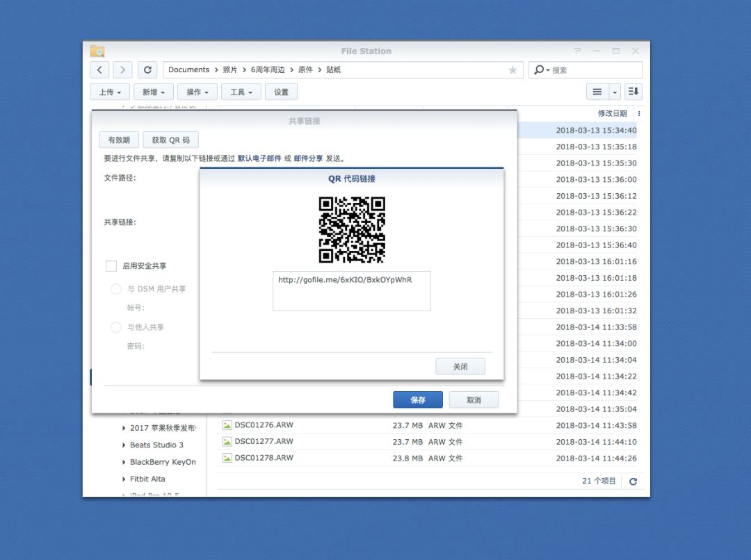The width and height of the screenshot is (751, 560).
Task: Select the file named DSC01277.ARW
Action: [x=264, y=441]
